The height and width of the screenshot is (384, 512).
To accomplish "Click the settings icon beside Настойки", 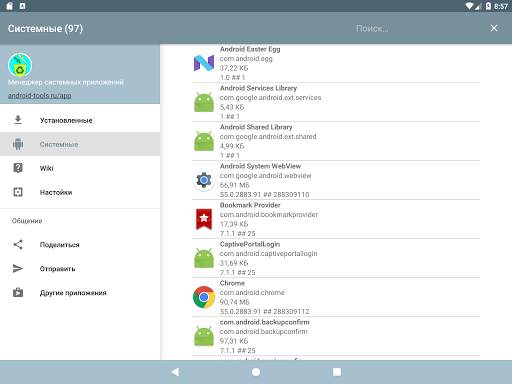I will pyautogui.click(x=18, y=192).
